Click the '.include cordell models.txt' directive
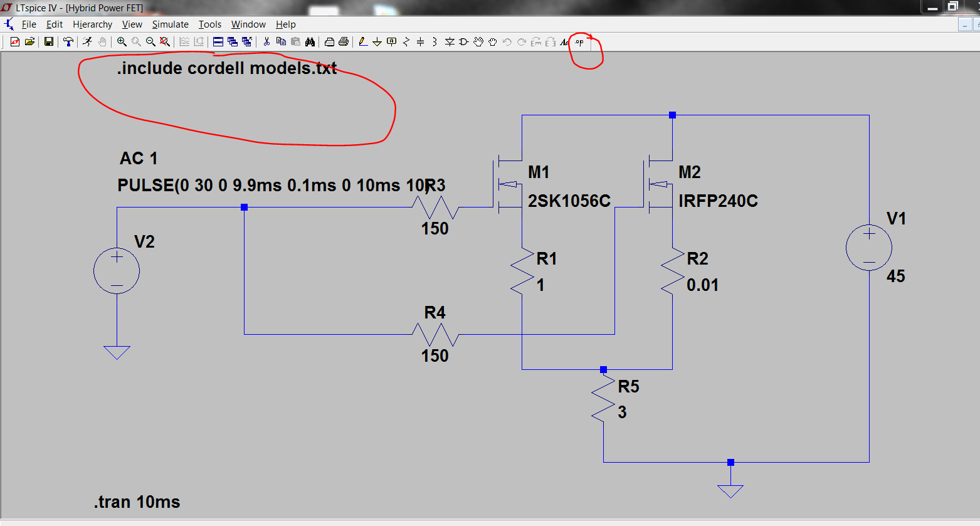980x526 pixels. pyautogui.click(x=227, y=68)
